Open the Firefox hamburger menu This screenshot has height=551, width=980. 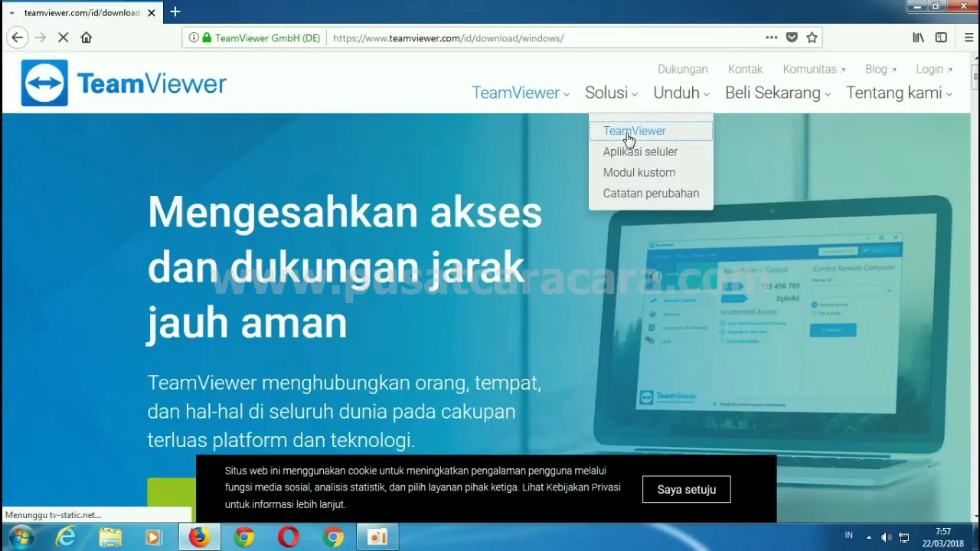tap(969, 37)
